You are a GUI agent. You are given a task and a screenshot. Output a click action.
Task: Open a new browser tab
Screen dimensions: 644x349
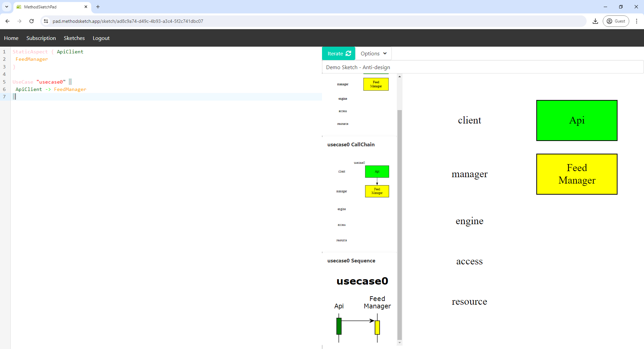tap(98, 7)
